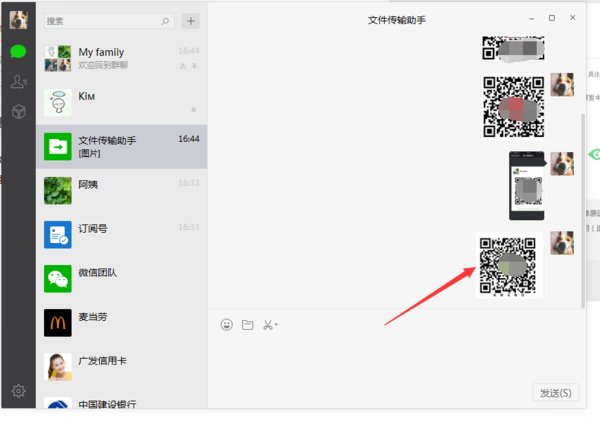This screenshot has width=600, height=422.
Task: Click the Kim cartoon avatar
Action: [x=58, y=102]
